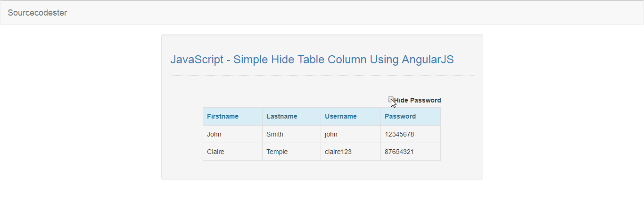Screen dimensions: 644x214
Task: Click the password cell 87654321
Action: tap(411, 152)
